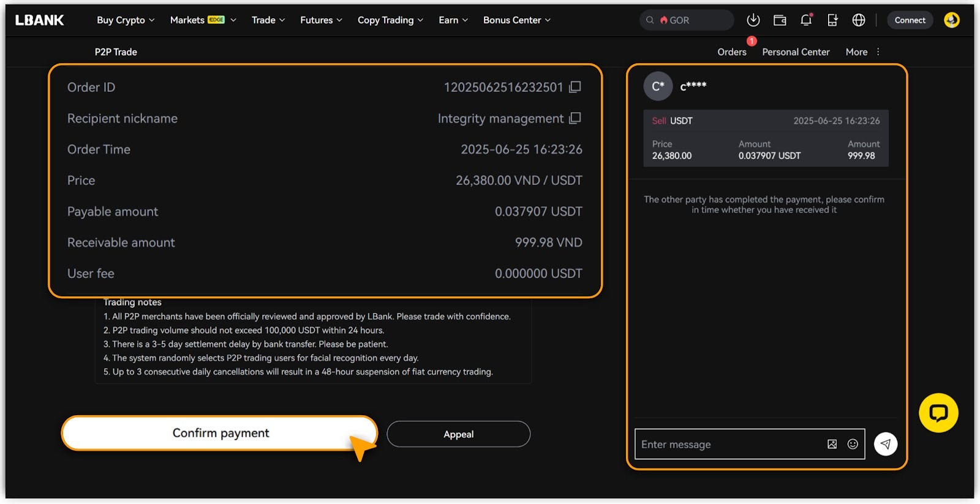Expand the Buy Crypto dropdown
Screen dimensions: 980x504
[x=126, y=20]
